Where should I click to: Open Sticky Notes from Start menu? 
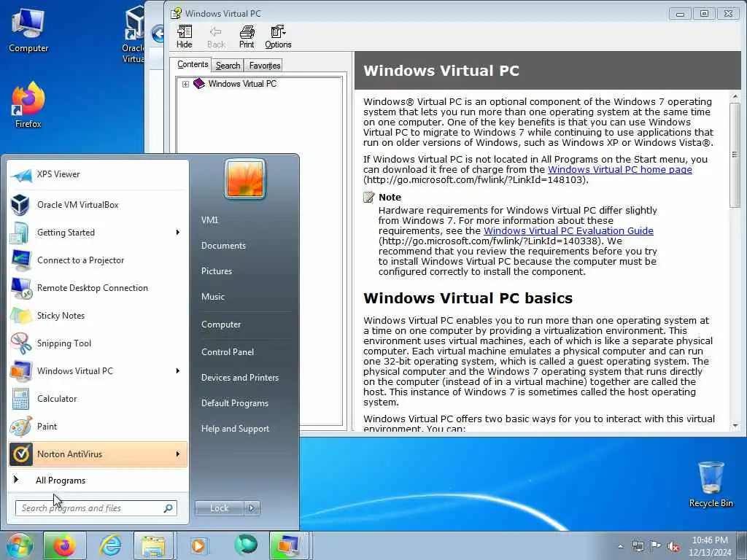coord(98,315)
